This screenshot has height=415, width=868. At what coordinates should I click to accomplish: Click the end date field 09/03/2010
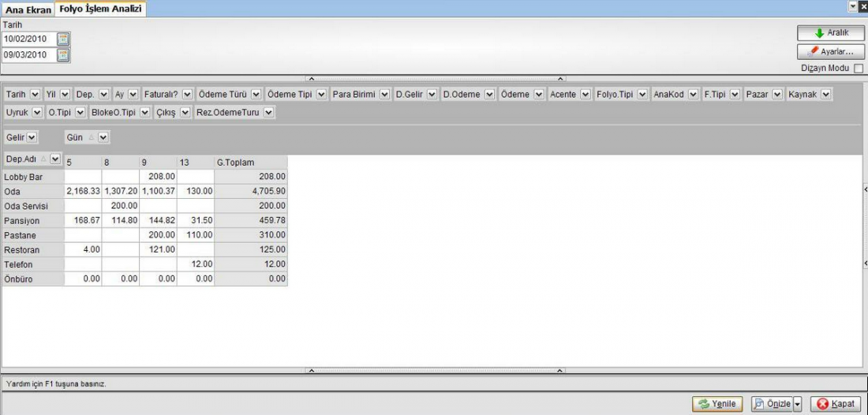[x=29, y=55]
